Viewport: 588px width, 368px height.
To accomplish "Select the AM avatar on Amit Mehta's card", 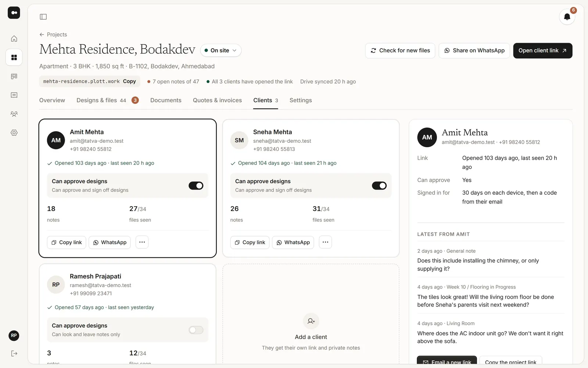I will pos(56,140).
